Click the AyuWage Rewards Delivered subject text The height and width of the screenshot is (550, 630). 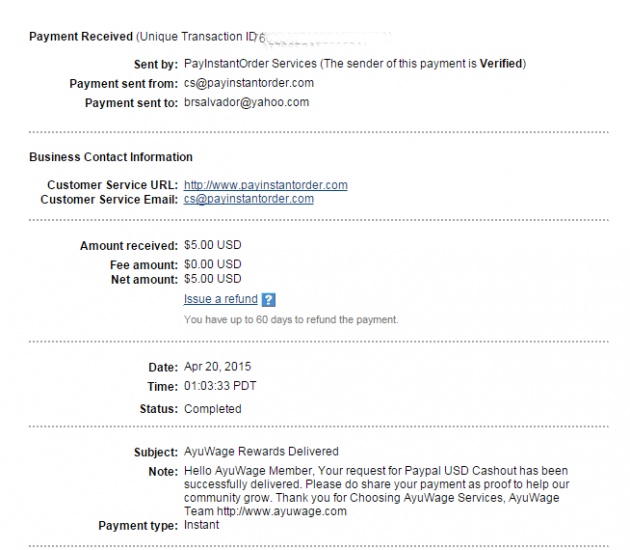point(261,452)
